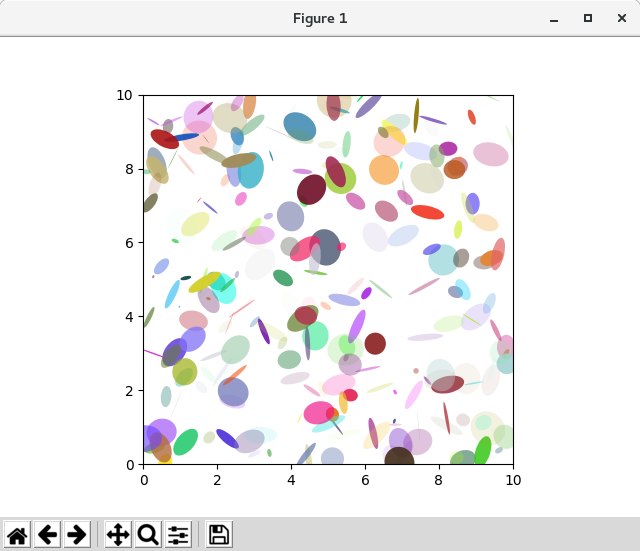Click the dark maroon ellipse near the center top
This screenshot has height=551, width=640.
point(311,189)
